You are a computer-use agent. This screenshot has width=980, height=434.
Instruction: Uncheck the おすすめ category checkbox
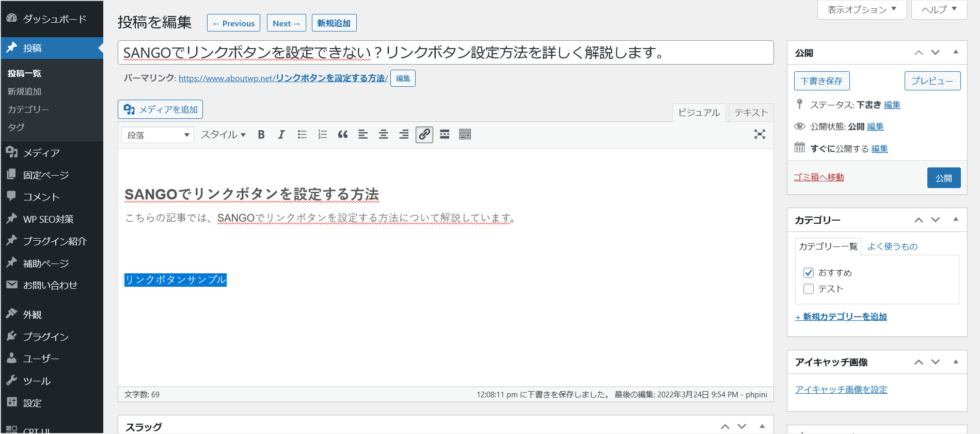click(x=809, y=273)
